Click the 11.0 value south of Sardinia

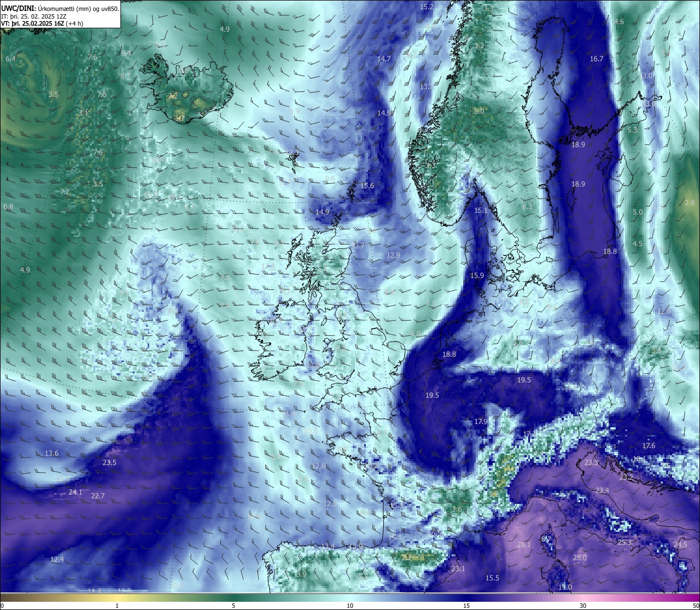click(565, 587)
